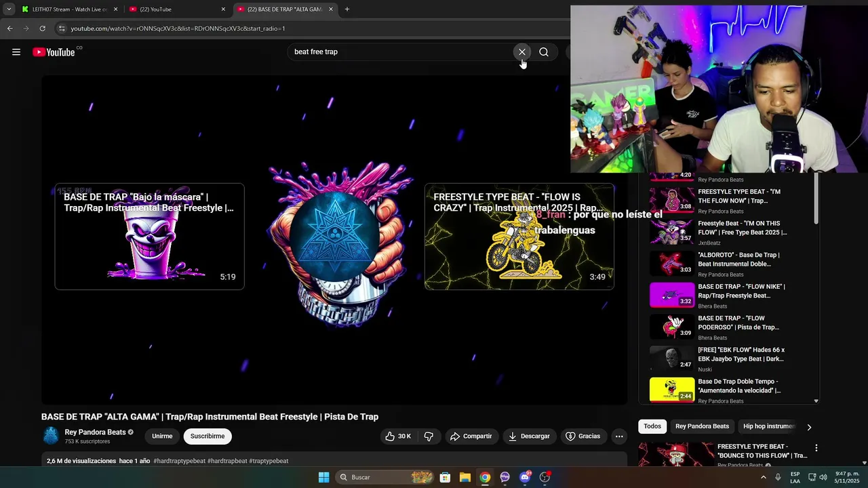Click the microphone icon in system tray
This screenshot has height=488, width=868.
(x=778, y=477)
